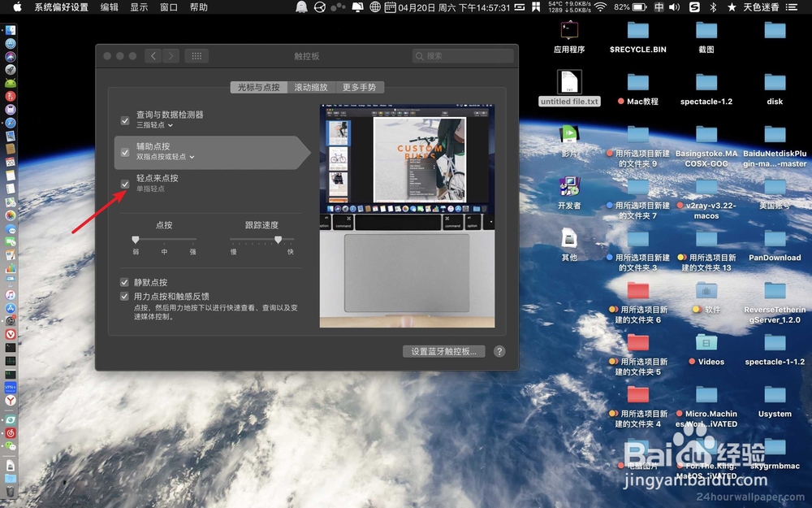Switch to the 滚动缩放 tab
The image size is (812, 508).
tap(311, 87)
